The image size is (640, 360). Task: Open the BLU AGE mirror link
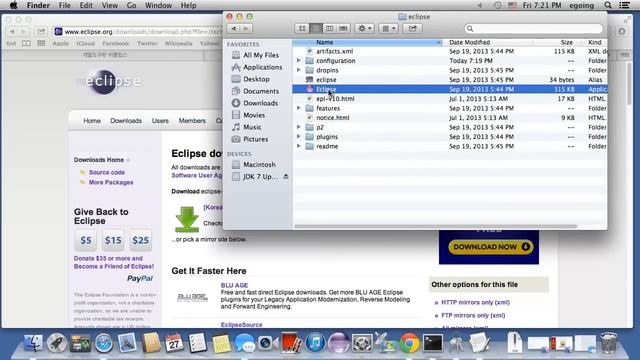click(x=234, y=285)
